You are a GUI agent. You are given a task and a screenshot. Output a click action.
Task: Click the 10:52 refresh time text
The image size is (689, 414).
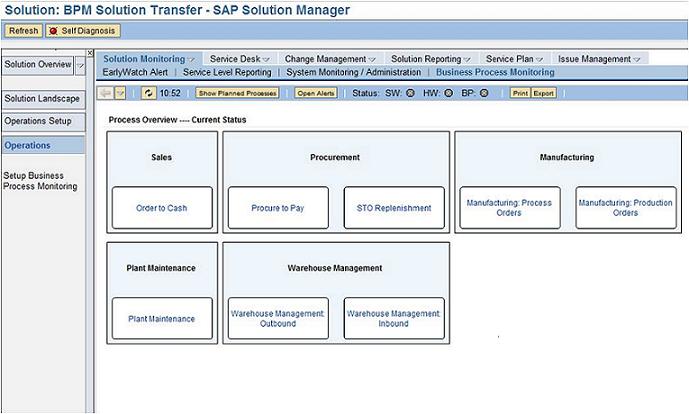tap(170, 93)
